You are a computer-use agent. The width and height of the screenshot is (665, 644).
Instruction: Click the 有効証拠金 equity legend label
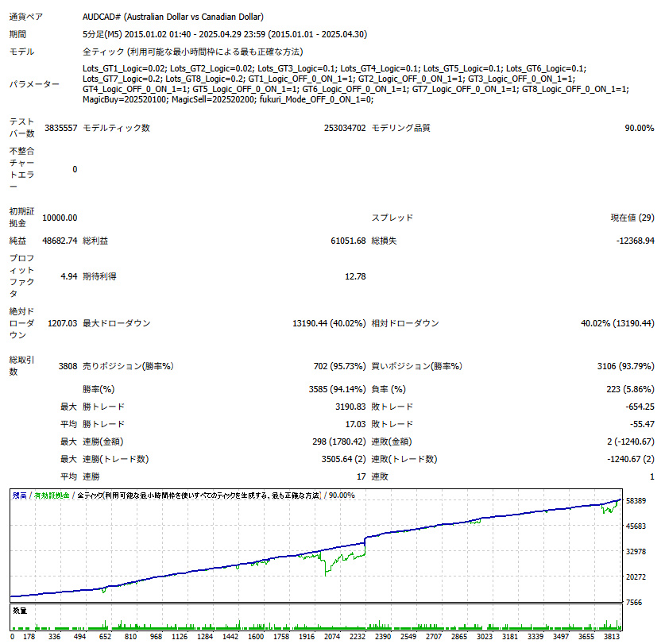(52, 496)
